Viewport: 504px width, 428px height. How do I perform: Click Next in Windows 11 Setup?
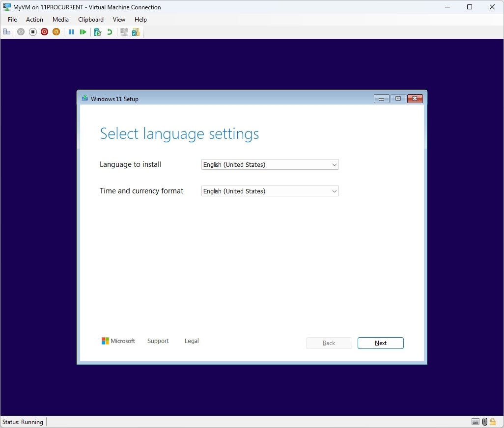pyautogui.click(x=381, y=343)
